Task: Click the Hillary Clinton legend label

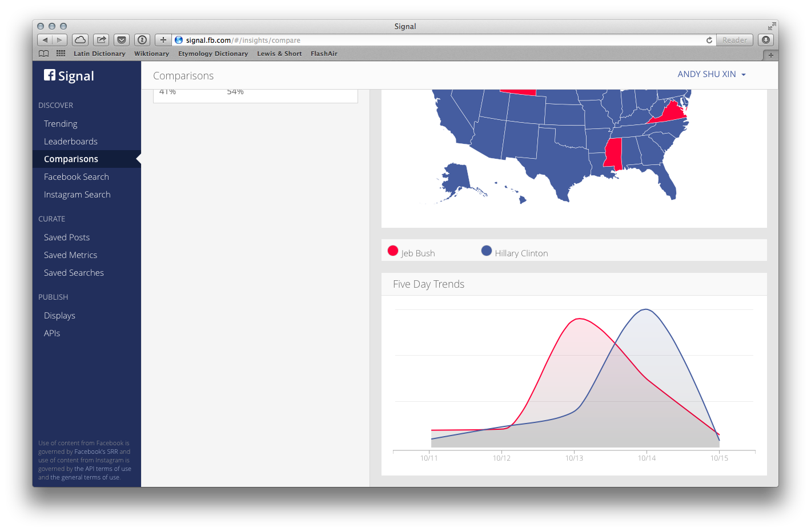Action: pos(521,253)
